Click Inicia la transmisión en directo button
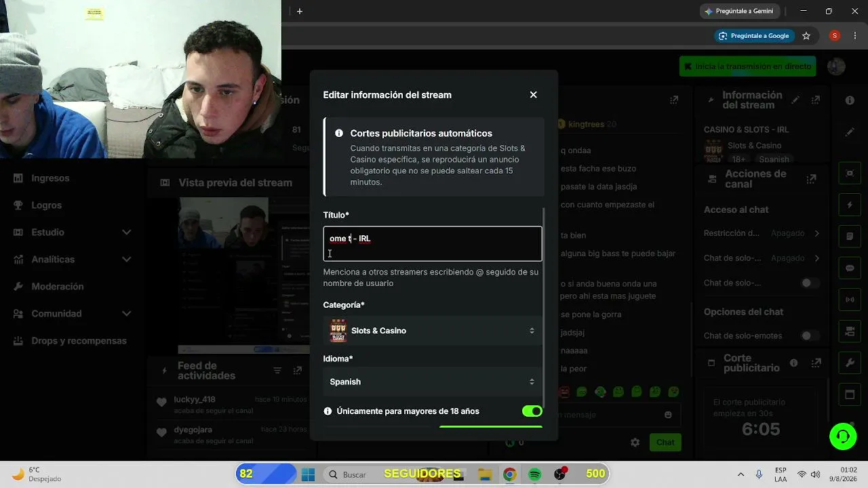This screenshot has height=488, width=868. 747,66
